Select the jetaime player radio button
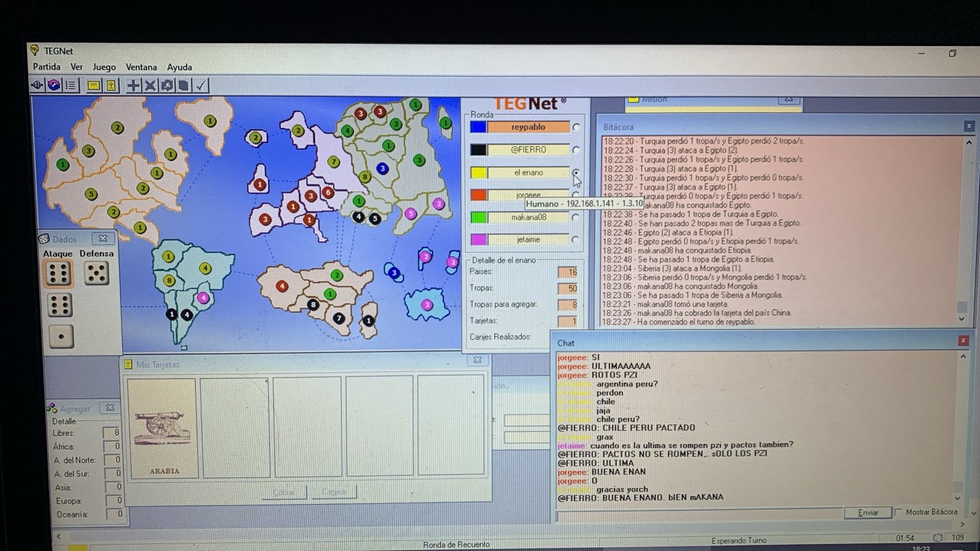The image size is (980, 551). tap(576, 240)
